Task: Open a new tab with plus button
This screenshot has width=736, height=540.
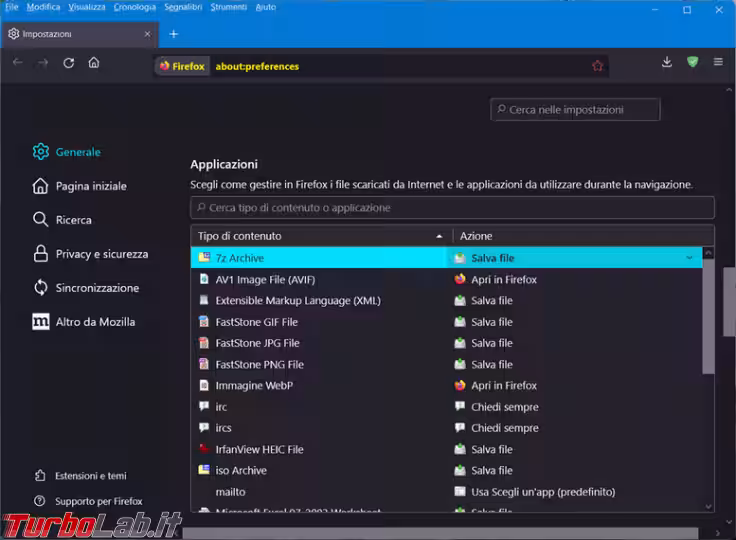Action: coord(174,34)
